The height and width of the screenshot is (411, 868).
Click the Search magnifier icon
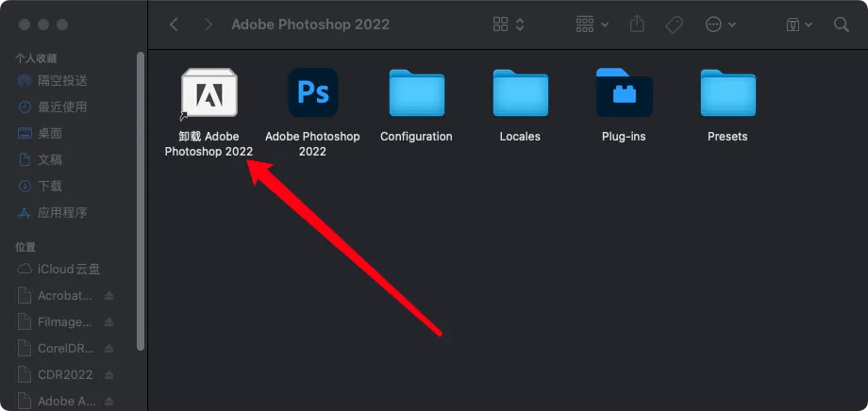pyautogui.click(x=841, y=25)
